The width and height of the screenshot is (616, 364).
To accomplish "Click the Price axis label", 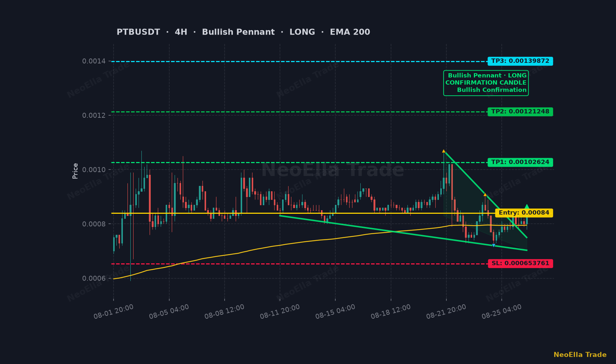I will (75, 171).
